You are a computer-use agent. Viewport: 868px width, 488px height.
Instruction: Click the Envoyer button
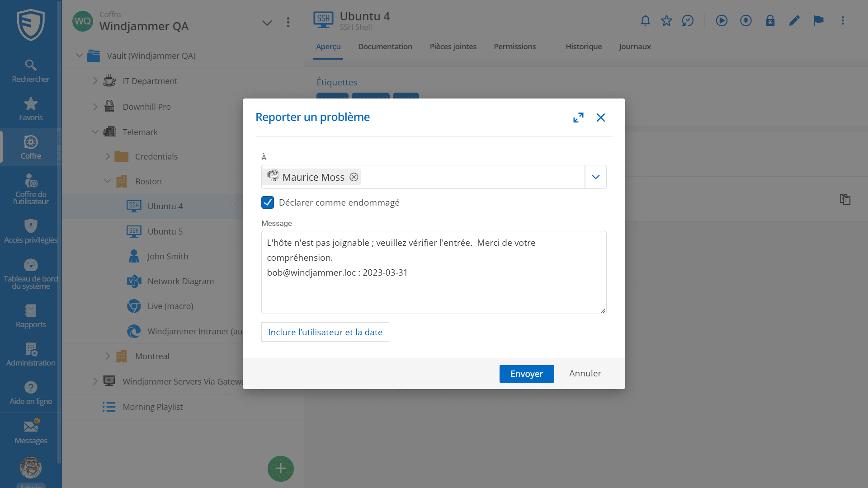click(x=526, y=374)
